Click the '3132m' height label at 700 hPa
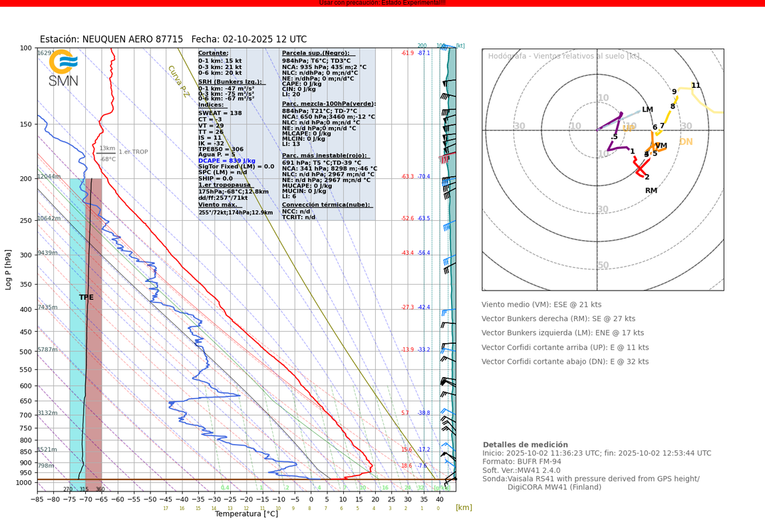Screen dimensions: 765x532 47,413
